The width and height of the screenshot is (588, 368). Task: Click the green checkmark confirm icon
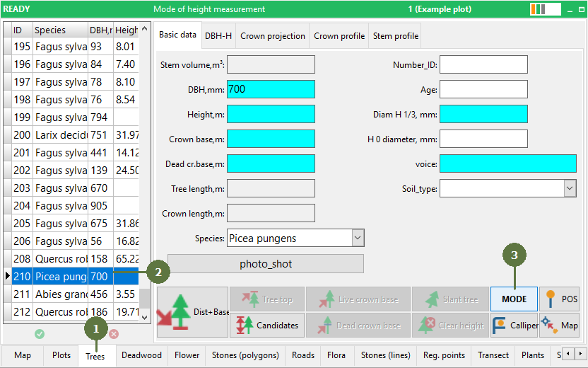click(x=40, y=334)
